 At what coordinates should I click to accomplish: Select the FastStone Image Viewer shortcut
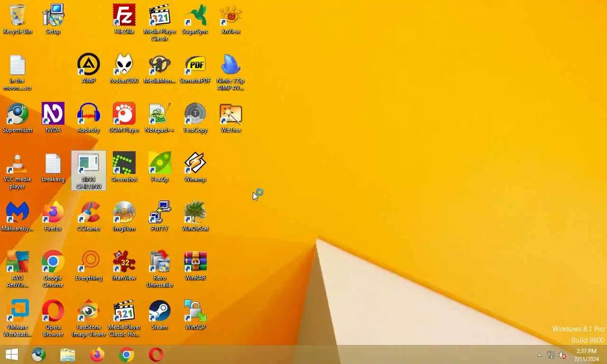[x=89, y=318]
